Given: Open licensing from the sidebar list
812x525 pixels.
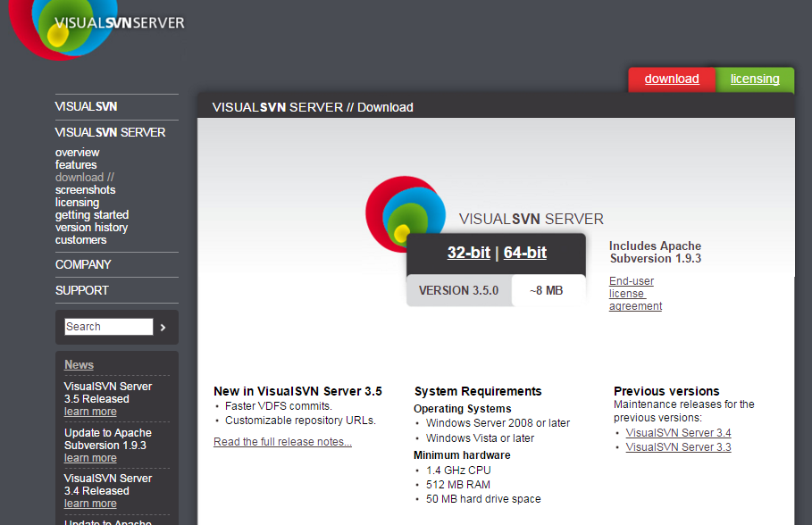Looking at the screenshot, I should [x=77, y=203].
